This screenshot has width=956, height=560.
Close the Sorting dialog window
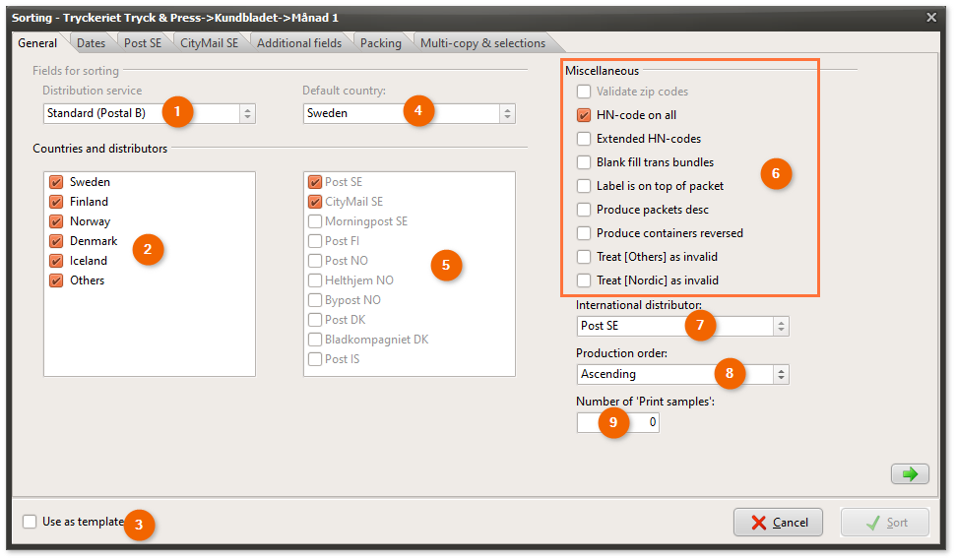click(x=931, y=17)
